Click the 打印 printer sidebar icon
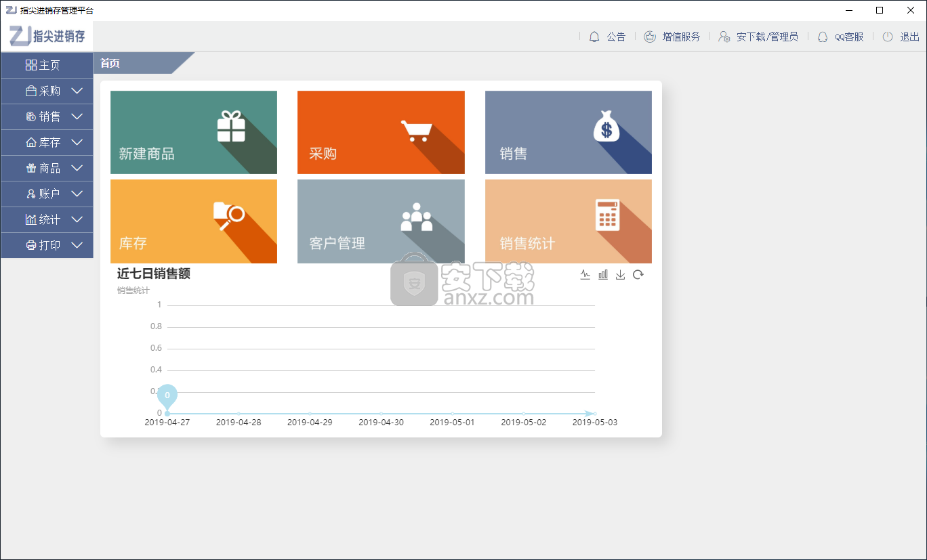 30,245
